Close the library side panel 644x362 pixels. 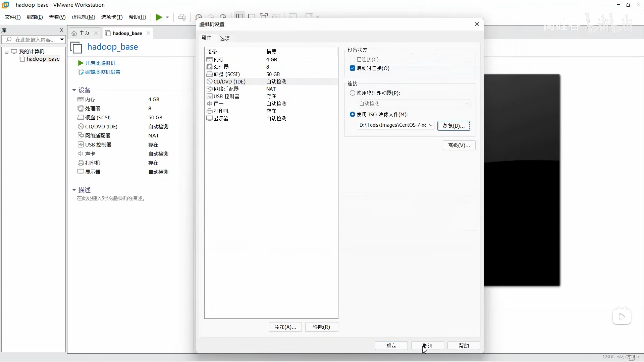coord(61,30)
